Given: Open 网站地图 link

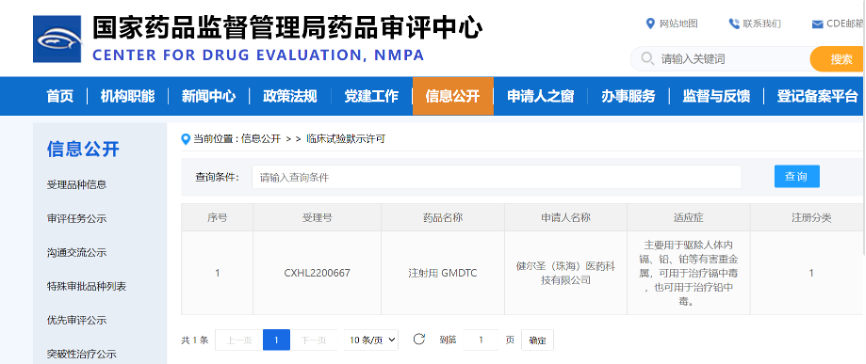Looking at the screenshot, I should pos(679,24).
